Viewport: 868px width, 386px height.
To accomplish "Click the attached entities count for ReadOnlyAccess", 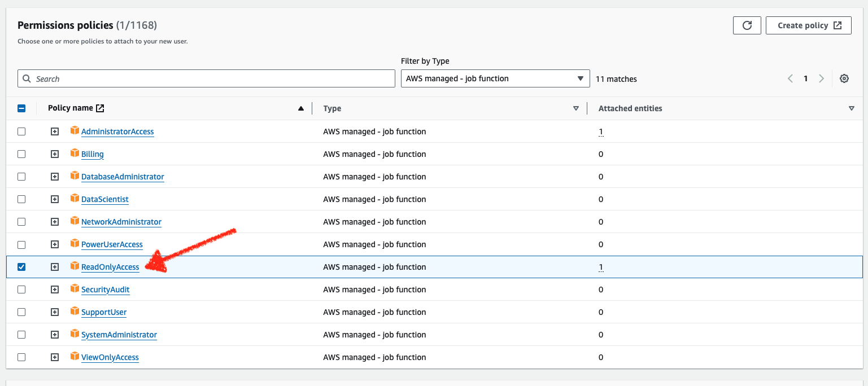I will pyautogui.click(x=601, y=267).
